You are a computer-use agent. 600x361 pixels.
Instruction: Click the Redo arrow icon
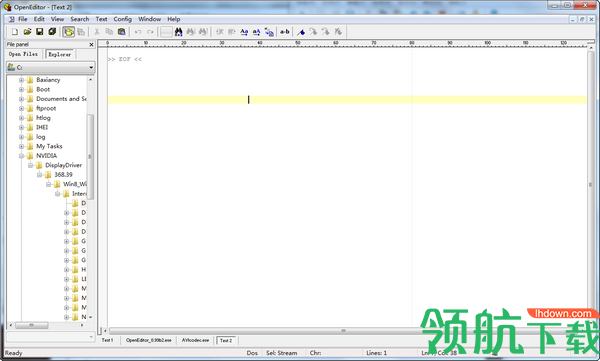click(x=150, y=32)
